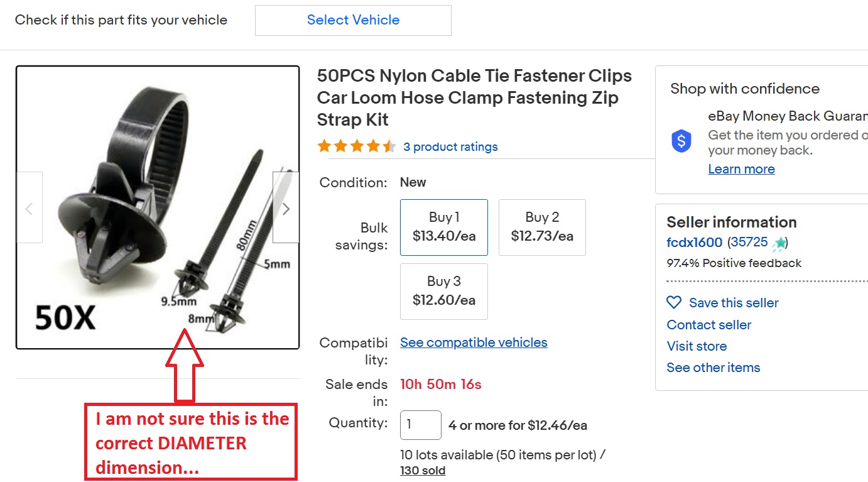Choose the Buy 3 at $12.60/ea option
Screen dimensions: 868x482
point(444,291)
